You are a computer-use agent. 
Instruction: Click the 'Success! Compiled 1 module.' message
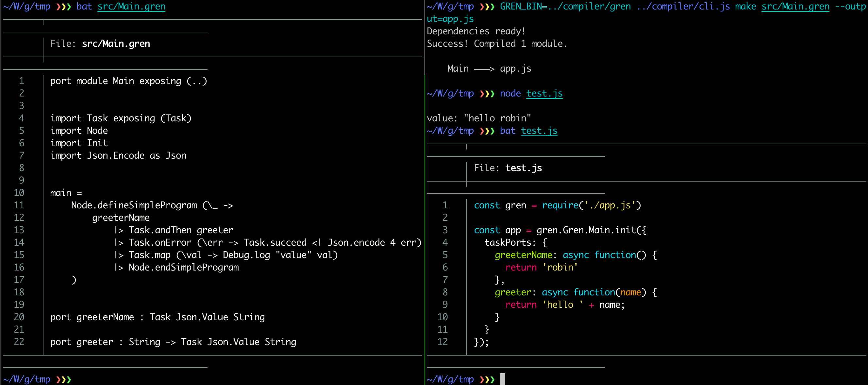(497, 44)
